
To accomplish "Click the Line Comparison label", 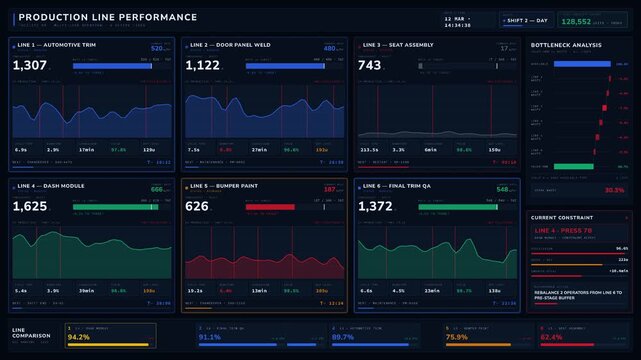I will 31,333.
